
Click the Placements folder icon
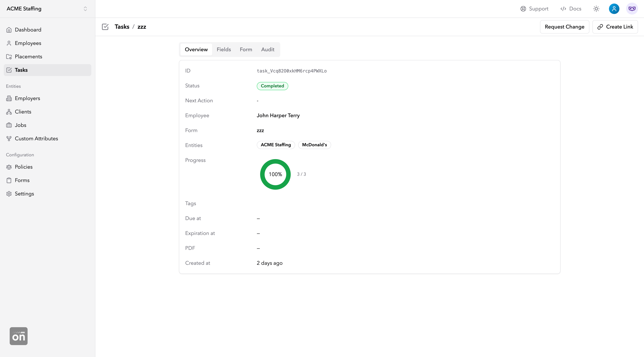click(x=9, y=56)
